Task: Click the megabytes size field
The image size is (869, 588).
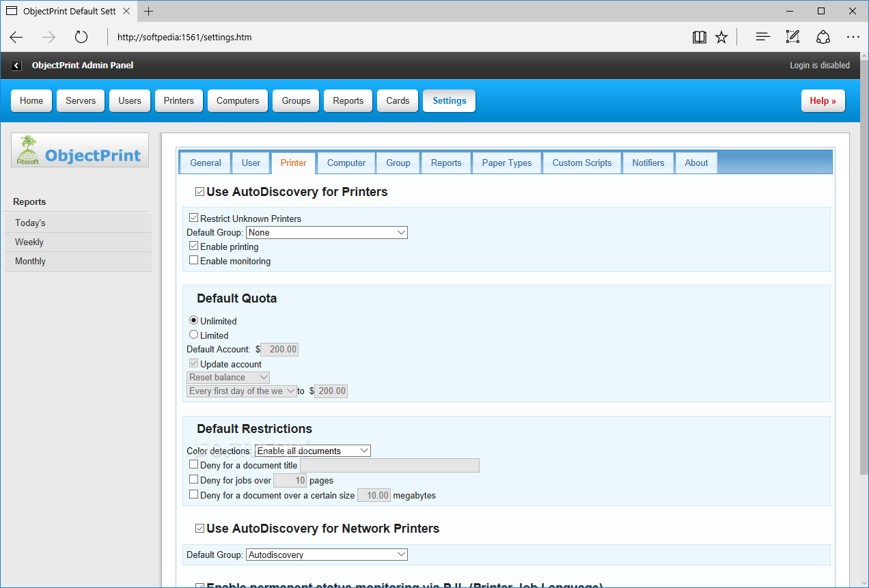Action: [x=374, y=495]
